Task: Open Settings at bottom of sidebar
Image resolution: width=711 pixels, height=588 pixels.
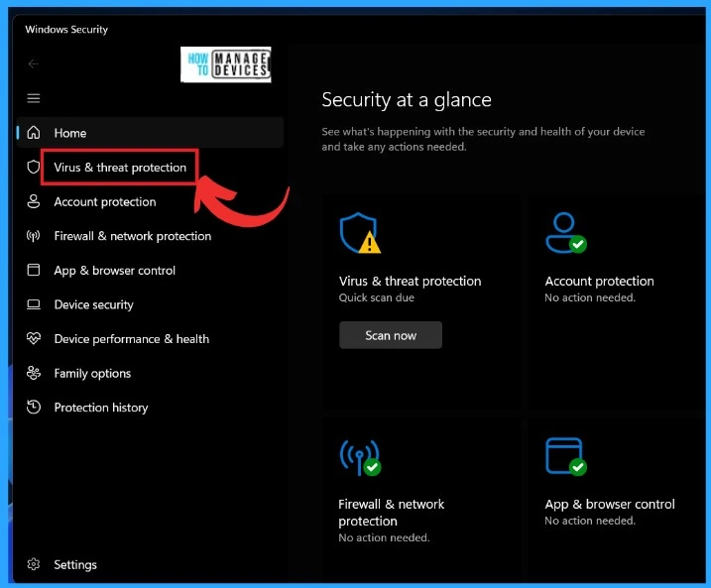Action: 75,564
